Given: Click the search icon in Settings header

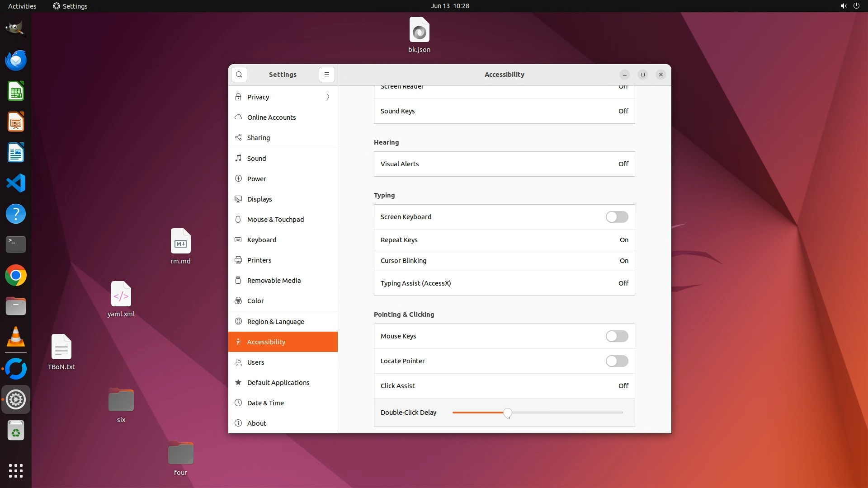Looking at the screenshot, I should [239, 75].
